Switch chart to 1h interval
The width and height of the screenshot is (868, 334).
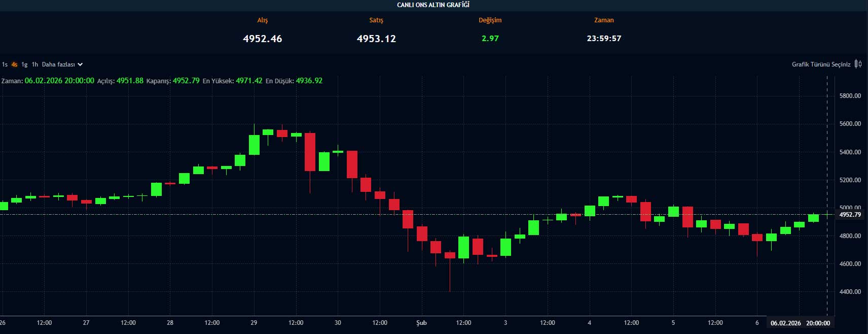coord(34,64)
